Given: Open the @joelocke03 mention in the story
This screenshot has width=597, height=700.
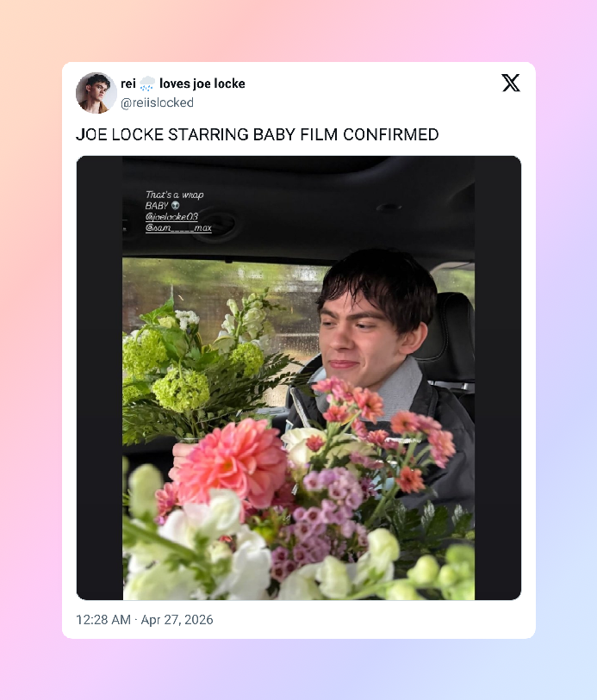Looking at the screenshot, I should 171,216.
